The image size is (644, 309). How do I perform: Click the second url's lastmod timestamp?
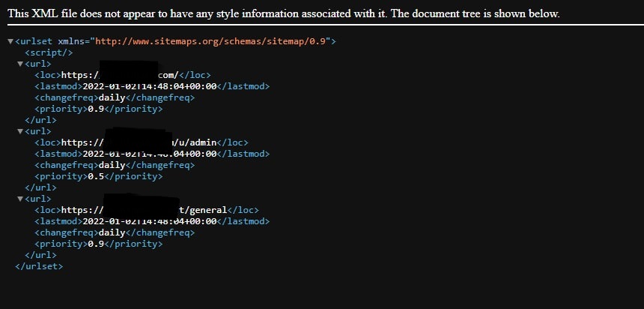click(x=150, y=154)
